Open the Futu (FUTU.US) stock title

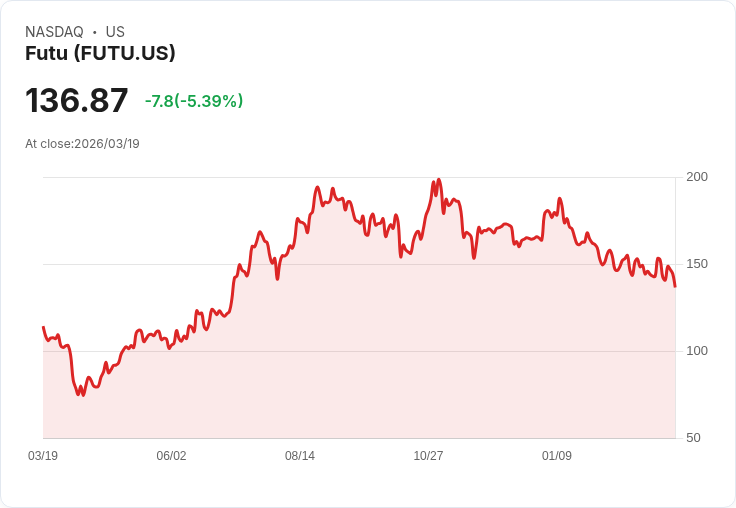click(x=100, y=54)
